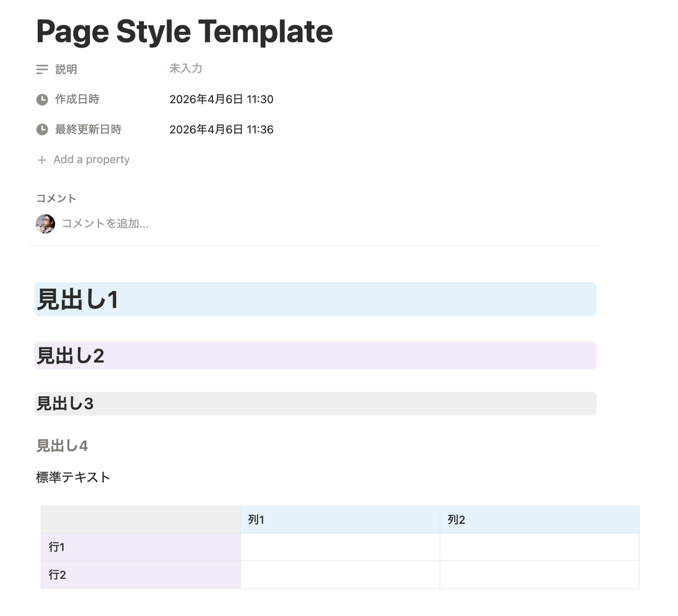Click the 見出し3 heading block
This screenshot has width=678, height=616.
[x=315, y=404]
